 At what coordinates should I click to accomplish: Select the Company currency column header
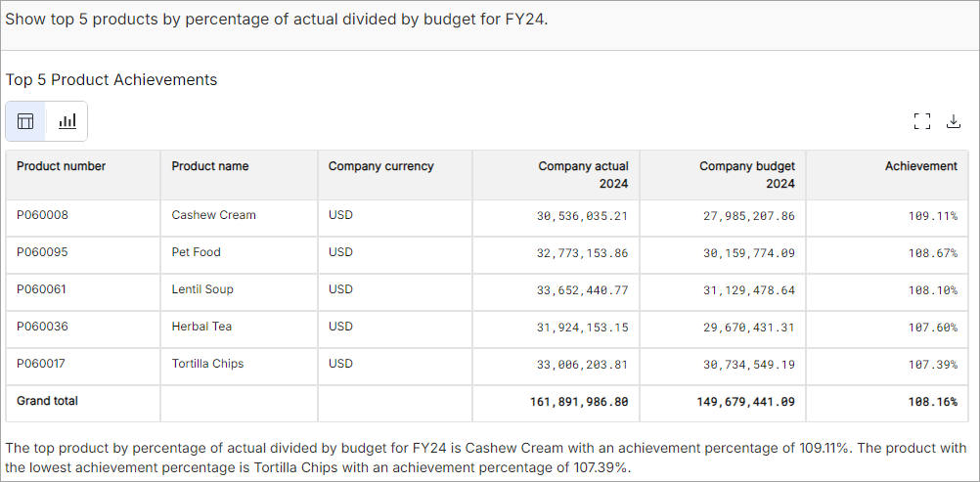point(380,166)
